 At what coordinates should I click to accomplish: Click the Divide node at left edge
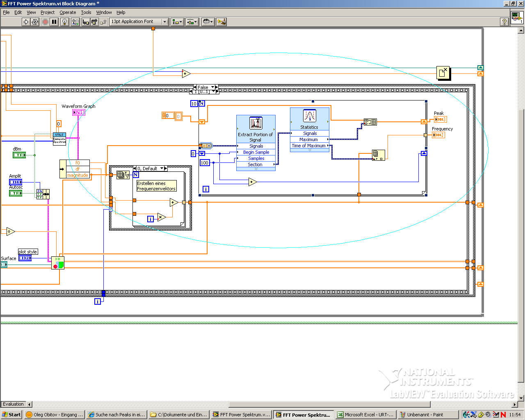pyautogui.click(x=11, y=232)
